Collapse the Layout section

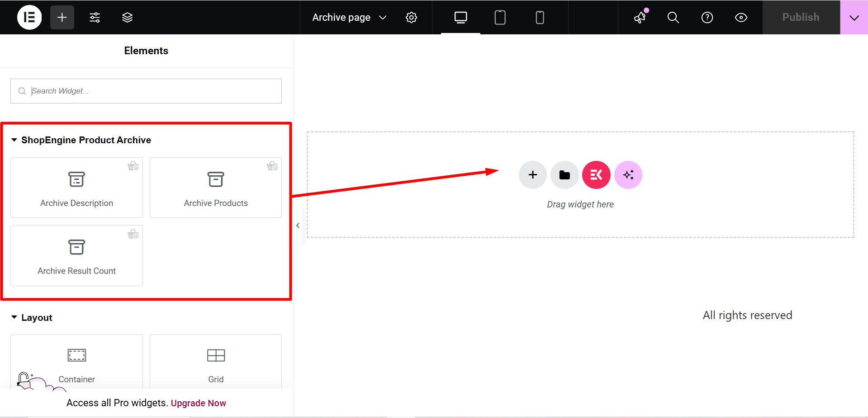(32, 318)
